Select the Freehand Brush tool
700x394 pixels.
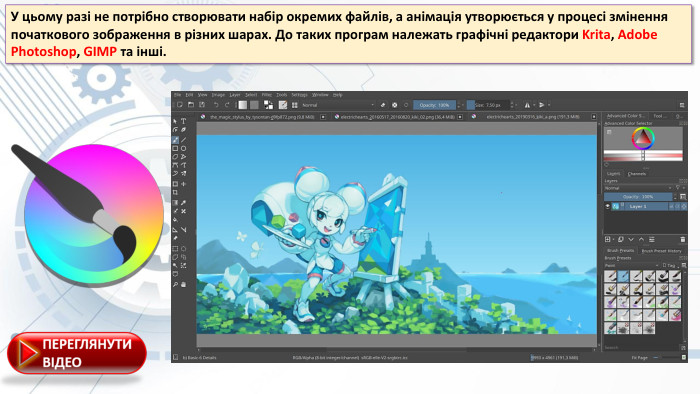[x=175, y=140]
